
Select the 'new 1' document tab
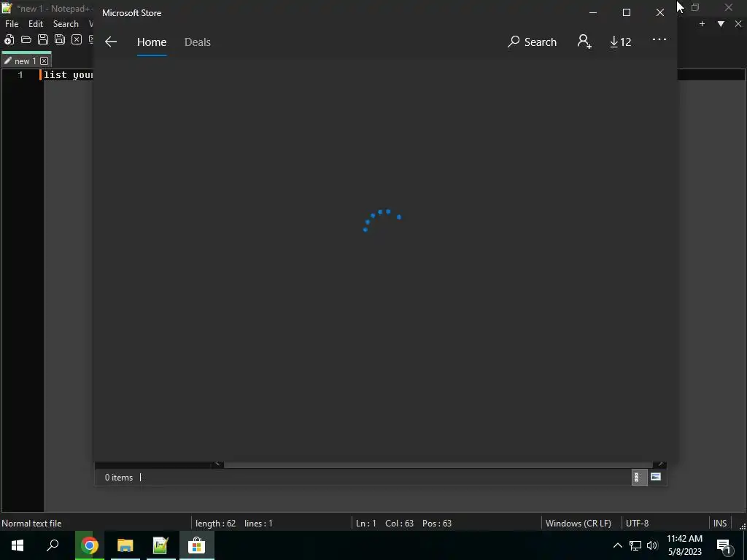tap(26, 61)
